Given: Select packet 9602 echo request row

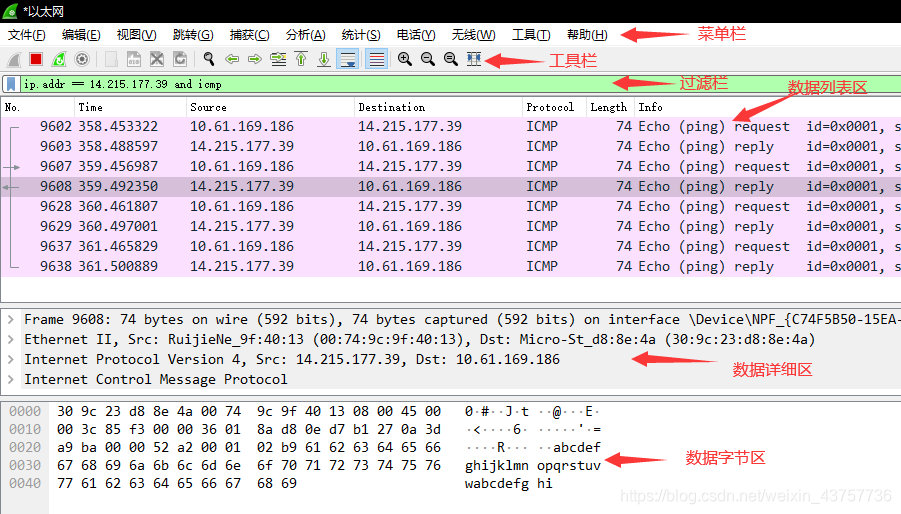Looking at the screenshot, I should [x=450, y=127].
